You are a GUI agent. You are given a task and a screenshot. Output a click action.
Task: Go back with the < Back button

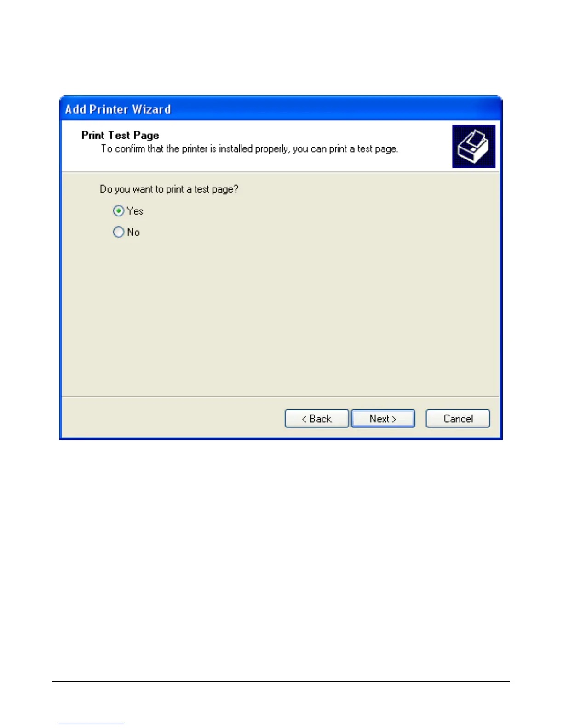[x=316, y=419]
